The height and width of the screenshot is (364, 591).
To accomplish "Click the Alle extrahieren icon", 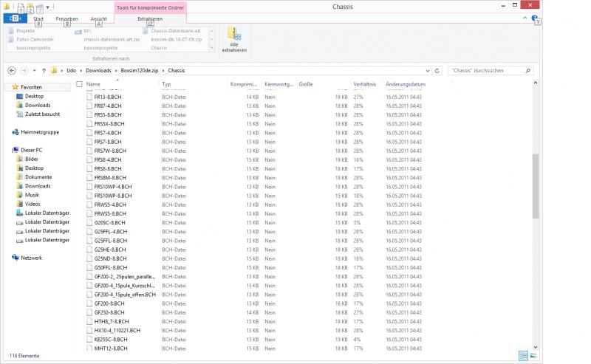I will click(233, 38).
